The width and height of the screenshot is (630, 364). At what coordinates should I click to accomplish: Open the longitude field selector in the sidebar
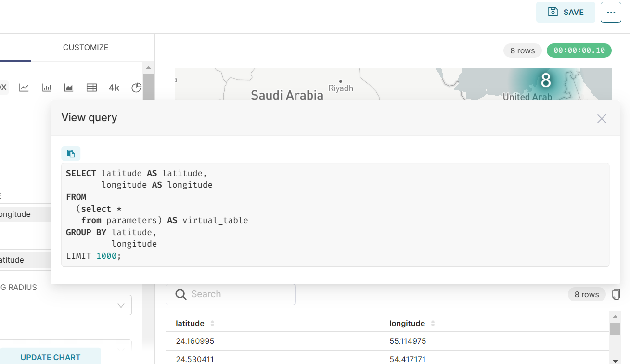pyautogui.click(x=24, y=214)
